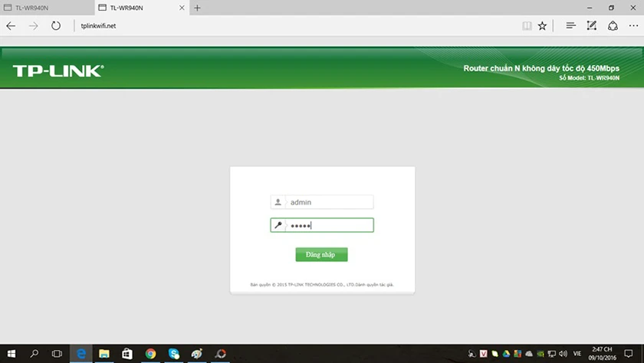This screenshot has width=644, height=363.
Task: Switch input language via VIE indicator
Action: [x=577, y=354]
